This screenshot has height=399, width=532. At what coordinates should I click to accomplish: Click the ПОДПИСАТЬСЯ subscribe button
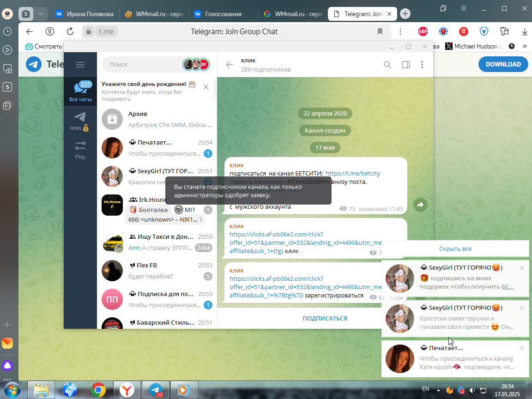(325, 318)
